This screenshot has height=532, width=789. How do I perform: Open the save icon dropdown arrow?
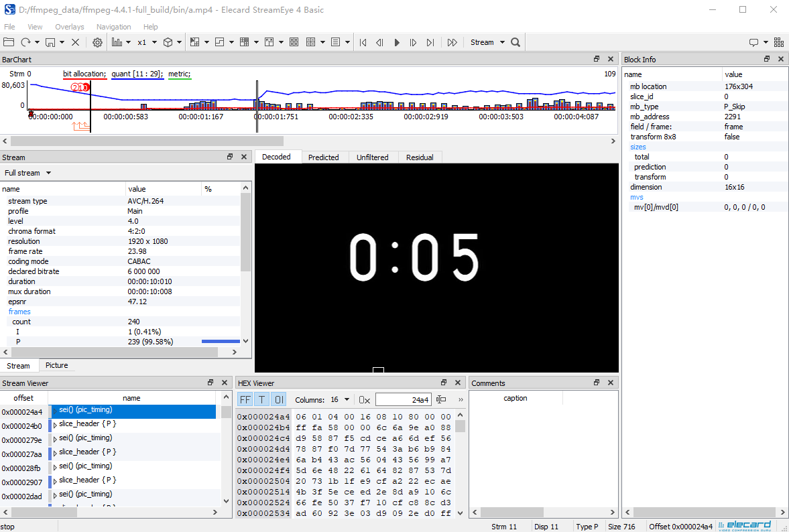(62, 42)
